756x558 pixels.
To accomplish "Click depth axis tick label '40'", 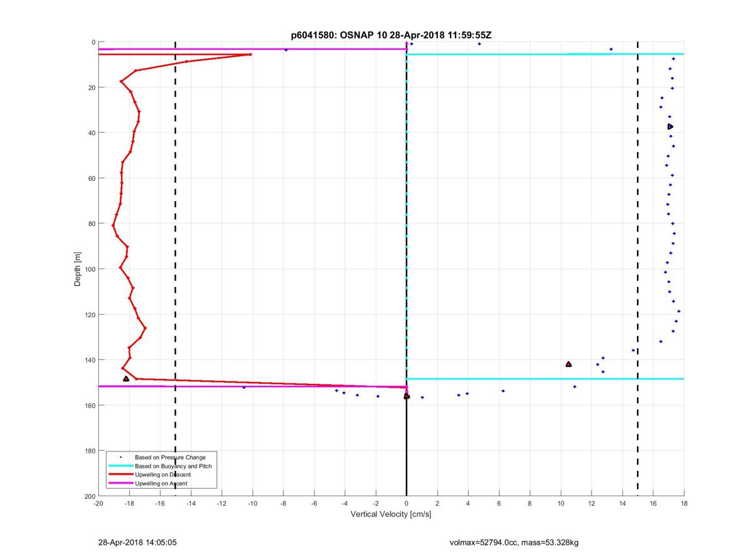I will [x=91, y=133].
